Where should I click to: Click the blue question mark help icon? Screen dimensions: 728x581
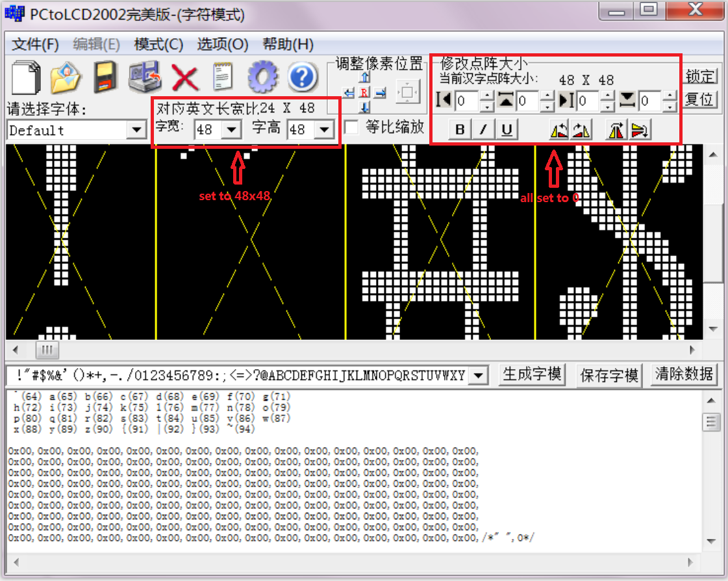[x=301, y=77]
